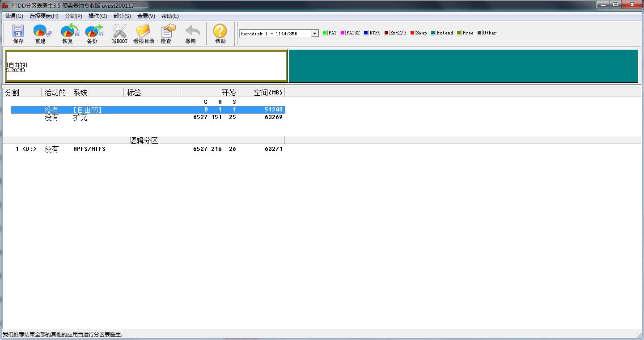Open the 操作(O) menu

click(98, 16)
